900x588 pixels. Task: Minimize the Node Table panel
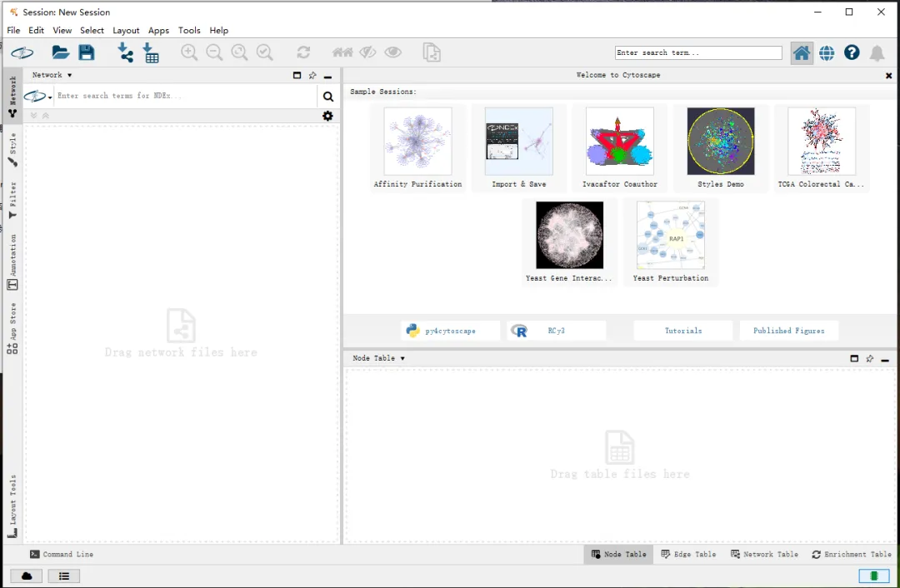[x=885, y=360]
